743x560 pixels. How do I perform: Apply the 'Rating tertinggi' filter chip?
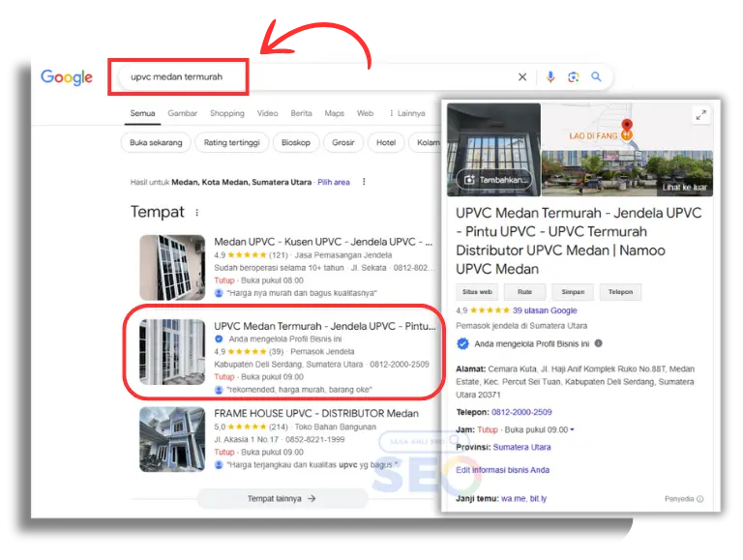(232, 142)
